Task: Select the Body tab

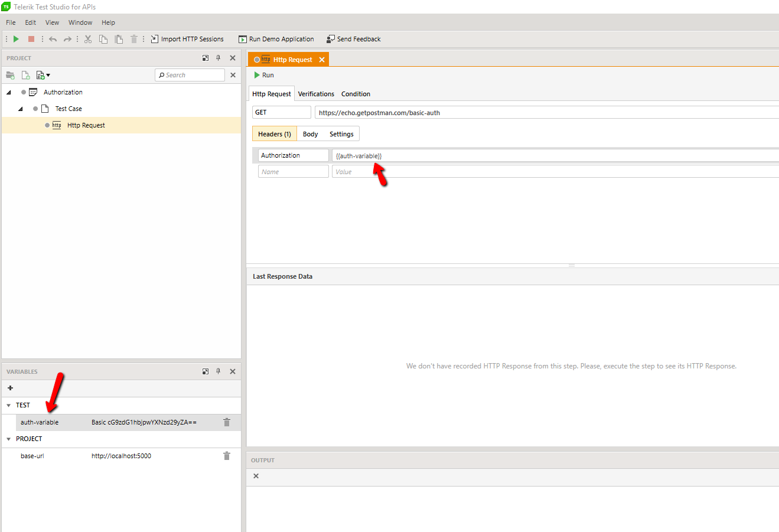Action: point(311,134)
